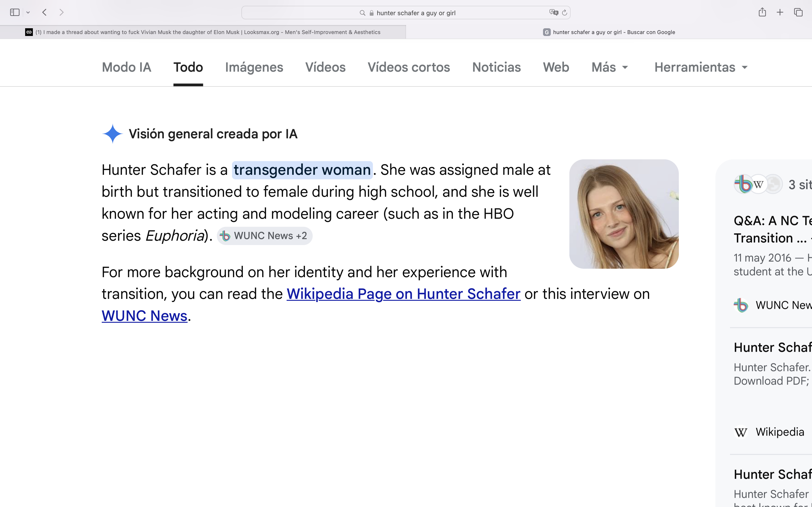Switch to the Imágenes tab

pyautogui.click(x=254, y=67)
